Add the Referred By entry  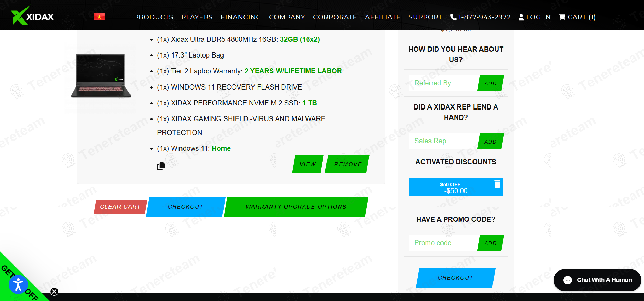[490, 83]
